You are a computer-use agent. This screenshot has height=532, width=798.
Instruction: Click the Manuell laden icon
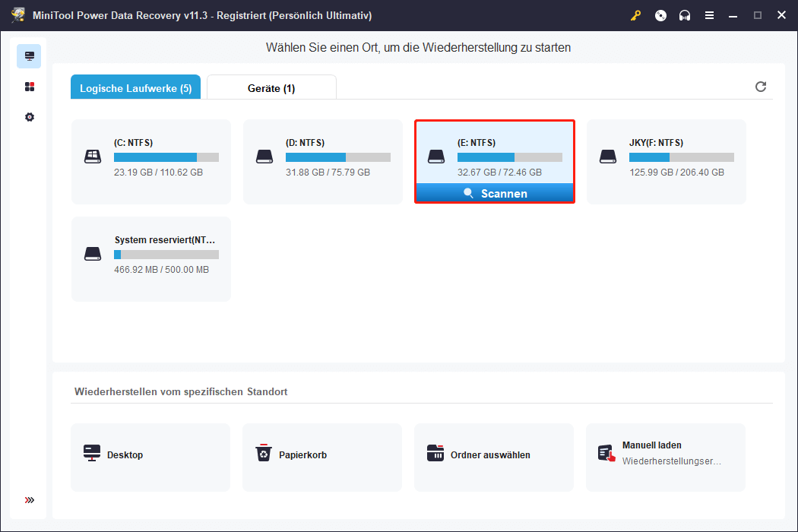point(607,452)
